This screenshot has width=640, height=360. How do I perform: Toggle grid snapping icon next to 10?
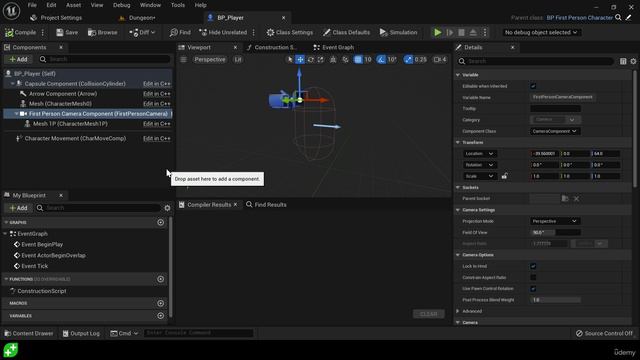[x=358, y=60]
